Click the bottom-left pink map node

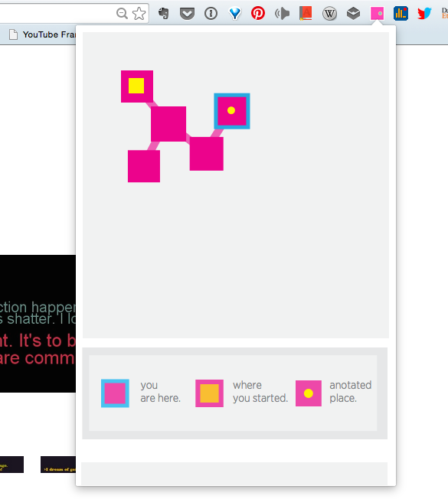(x=144, y=166)
